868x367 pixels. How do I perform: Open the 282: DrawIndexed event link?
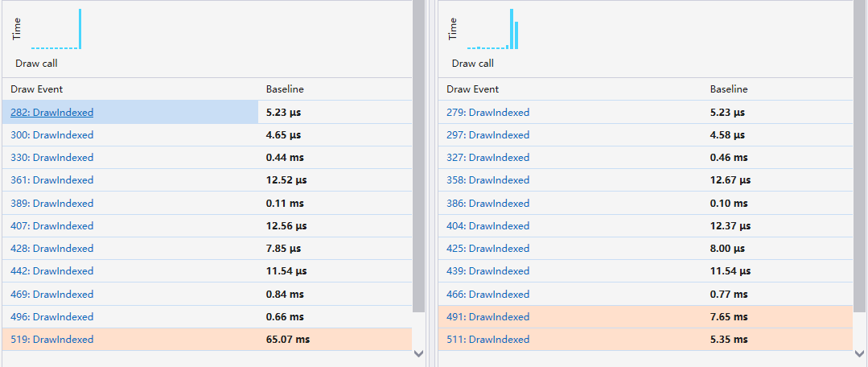pos(52,113)
